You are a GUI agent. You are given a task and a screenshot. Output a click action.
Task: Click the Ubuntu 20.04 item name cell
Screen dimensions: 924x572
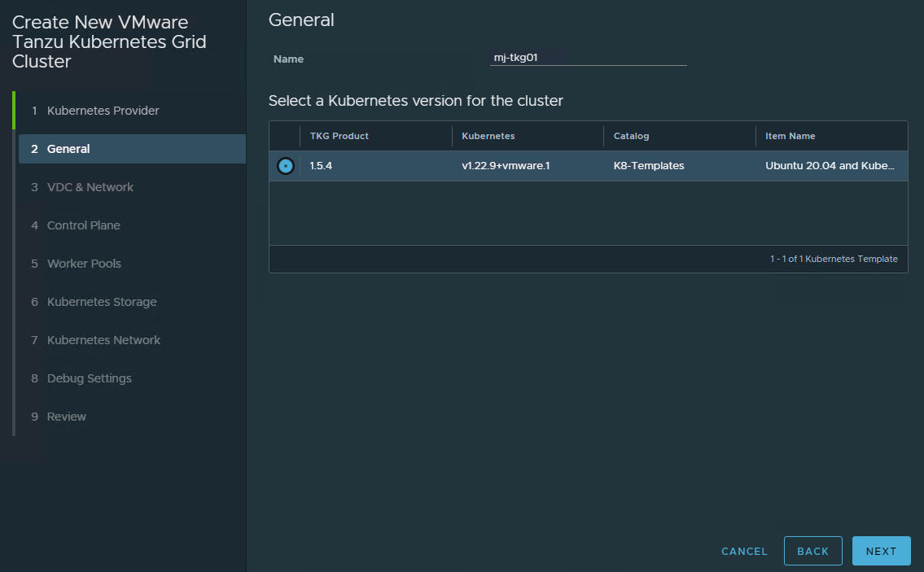coord(830,166)
